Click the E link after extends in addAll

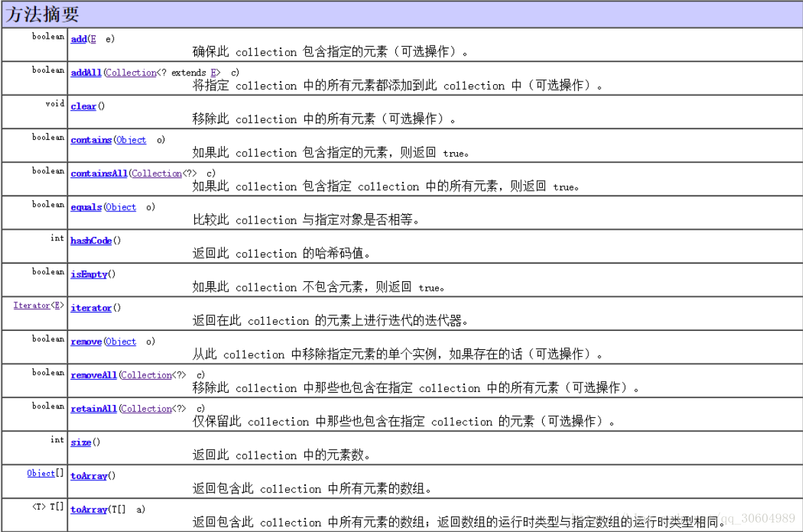(x=213, y=73)
